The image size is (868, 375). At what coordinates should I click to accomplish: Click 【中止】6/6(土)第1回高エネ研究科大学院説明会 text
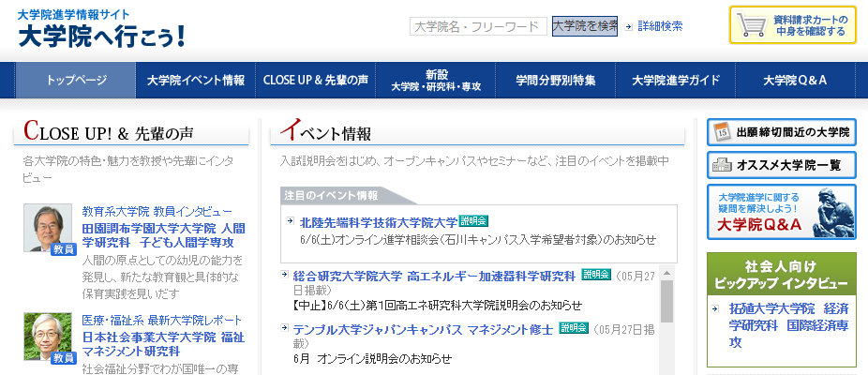tap(438, 306)
